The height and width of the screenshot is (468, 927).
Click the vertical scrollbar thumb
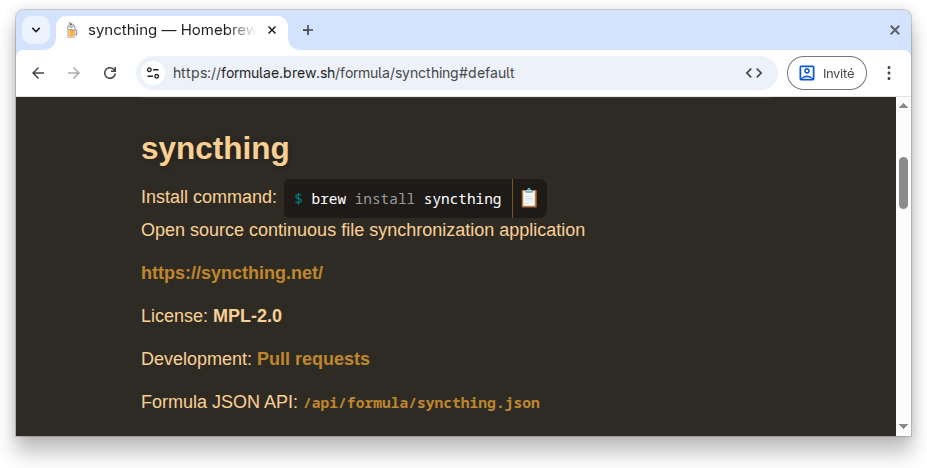(x=903, y=183)
